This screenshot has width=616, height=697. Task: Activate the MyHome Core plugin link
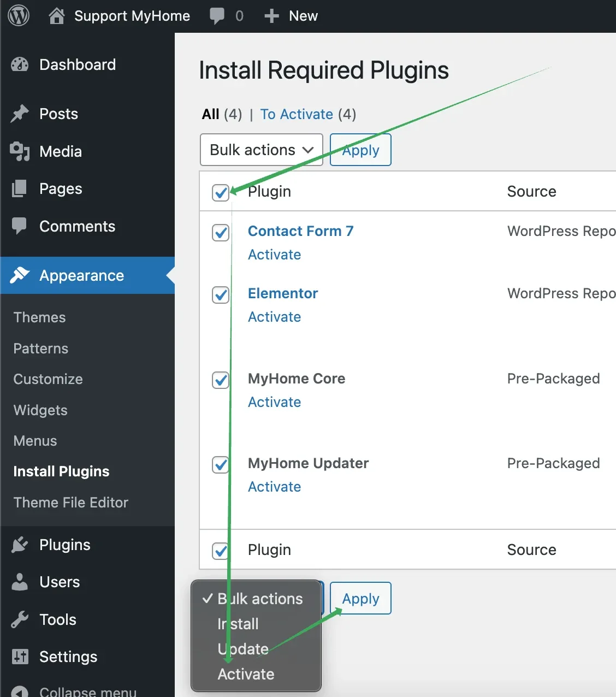(x=274, y=402)
